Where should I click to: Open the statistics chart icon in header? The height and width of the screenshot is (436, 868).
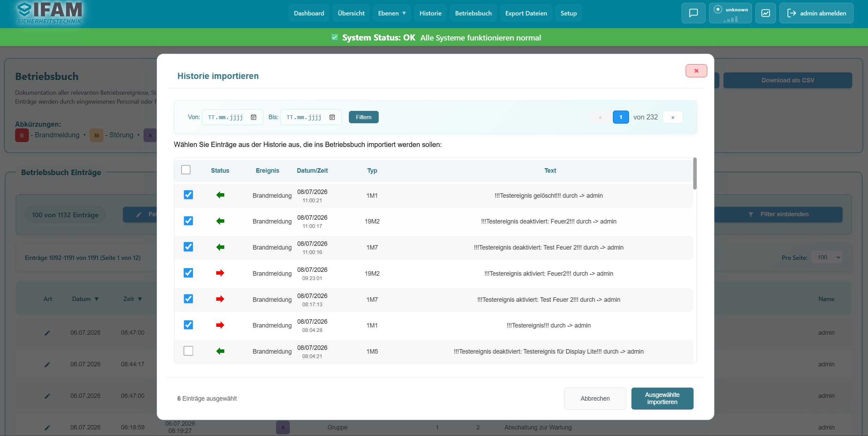click(766, 13)
